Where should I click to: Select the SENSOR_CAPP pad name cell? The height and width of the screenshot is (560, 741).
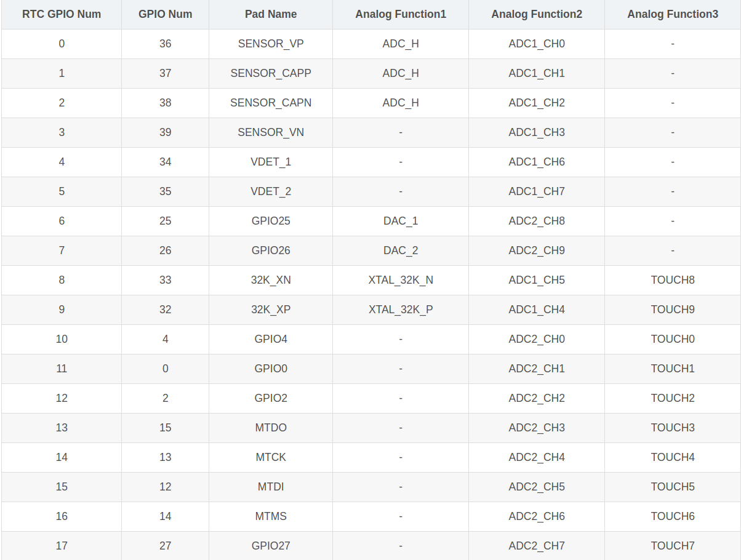(271, 73)
